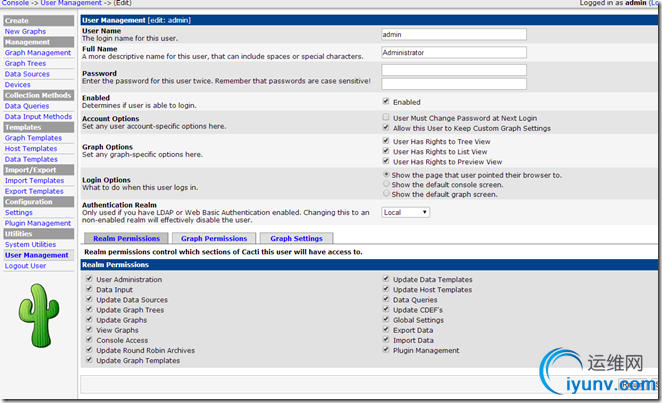Switch to Graph Permissions tab
Screen dimensions: 662x403
coord(214,238)
